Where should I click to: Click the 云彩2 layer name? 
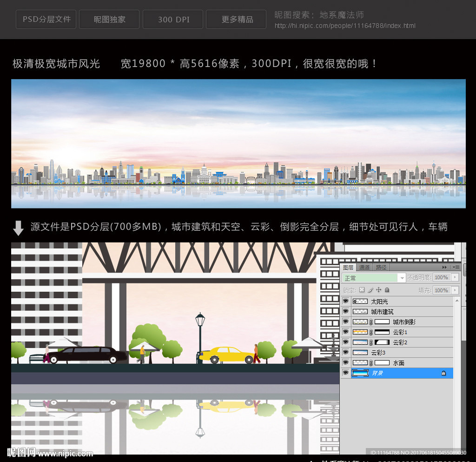click(400, 342)
